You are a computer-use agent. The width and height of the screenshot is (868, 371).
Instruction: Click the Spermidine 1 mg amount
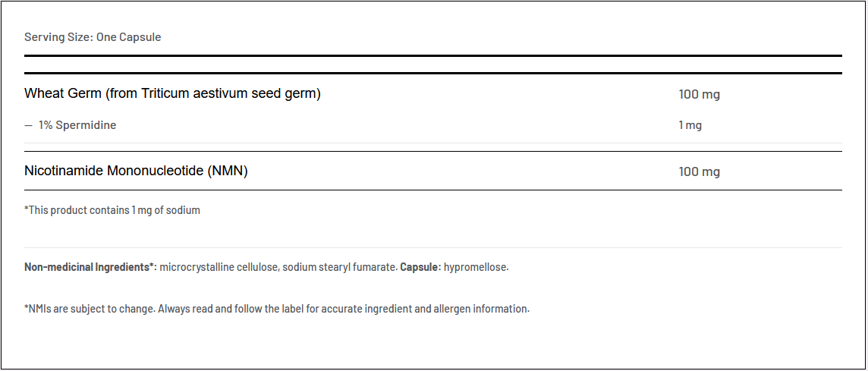tap(690, 125)
